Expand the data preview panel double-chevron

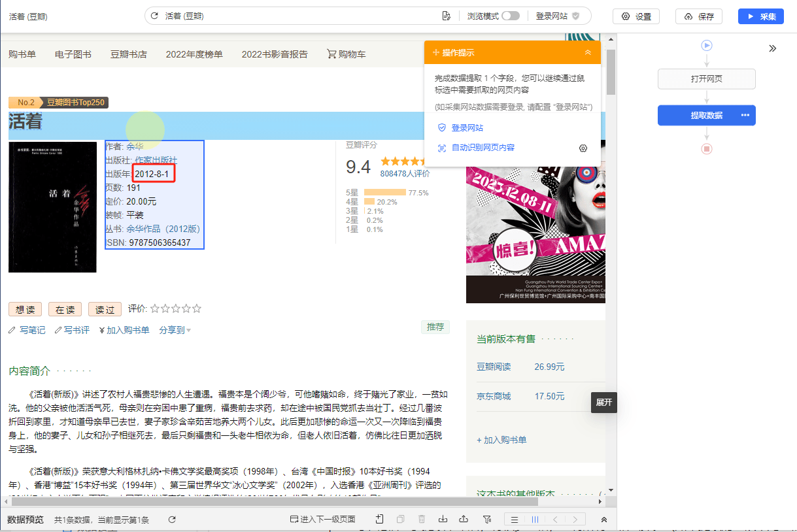pyautogui.click(x=604, y=520)
